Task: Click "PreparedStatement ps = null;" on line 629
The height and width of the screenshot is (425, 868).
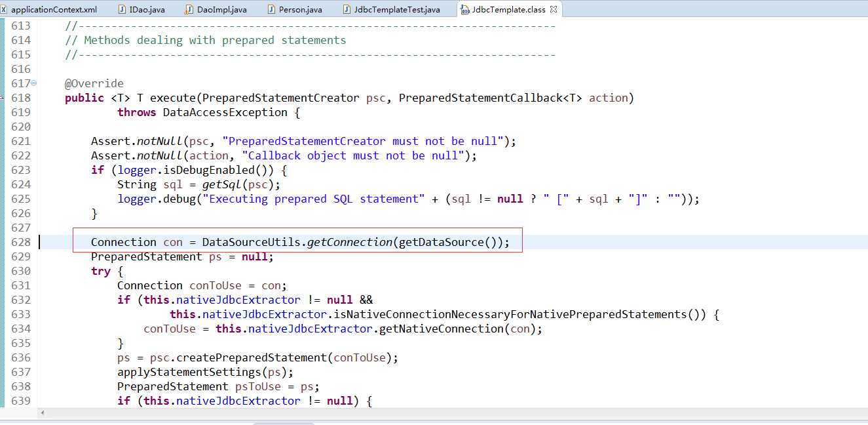Action: pyautogui.click(x=182, y=256)
